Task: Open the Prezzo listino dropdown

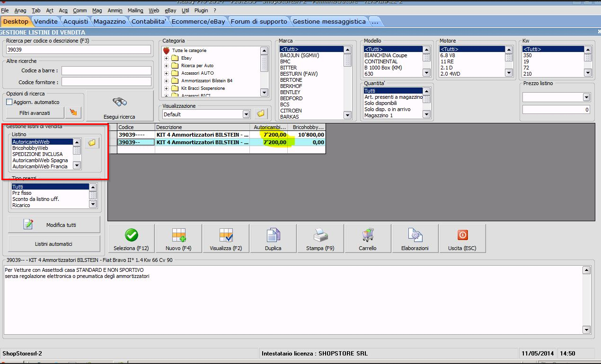Action: pyautogui.click(x=587, y=97)
